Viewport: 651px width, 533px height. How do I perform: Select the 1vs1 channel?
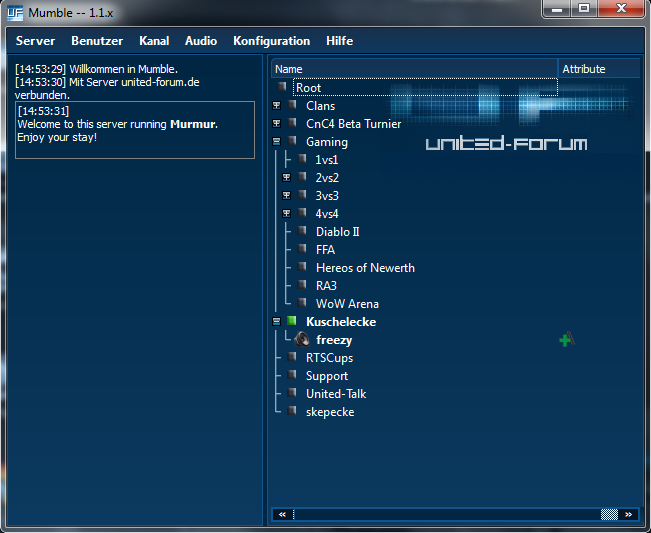(327, 160)
